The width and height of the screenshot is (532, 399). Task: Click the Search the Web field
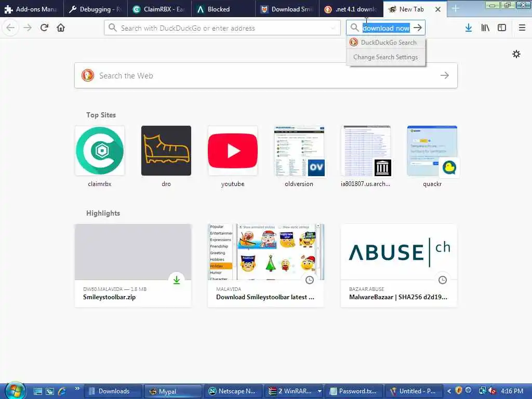point(265,75)
